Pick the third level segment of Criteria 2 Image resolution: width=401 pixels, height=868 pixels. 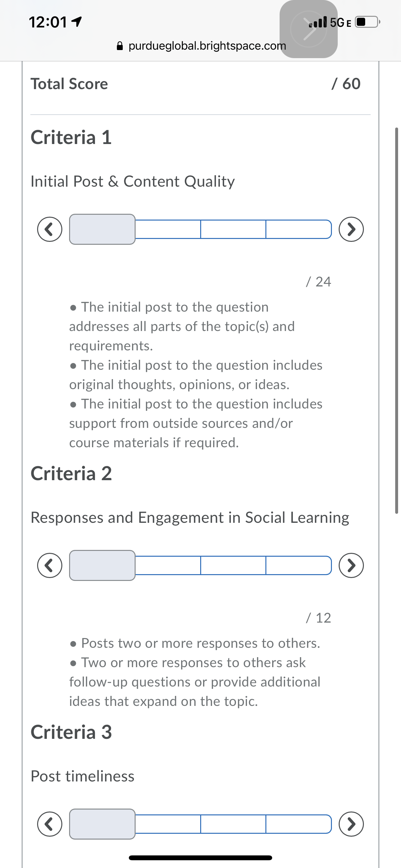tap(233, 565)
